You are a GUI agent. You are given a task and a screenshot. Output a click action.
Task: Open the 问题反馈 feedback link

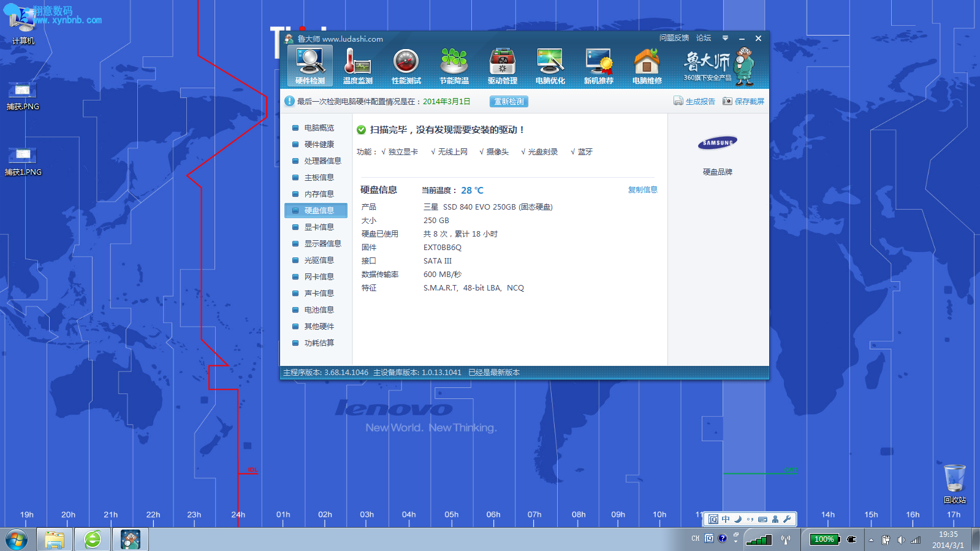point(674,38)
